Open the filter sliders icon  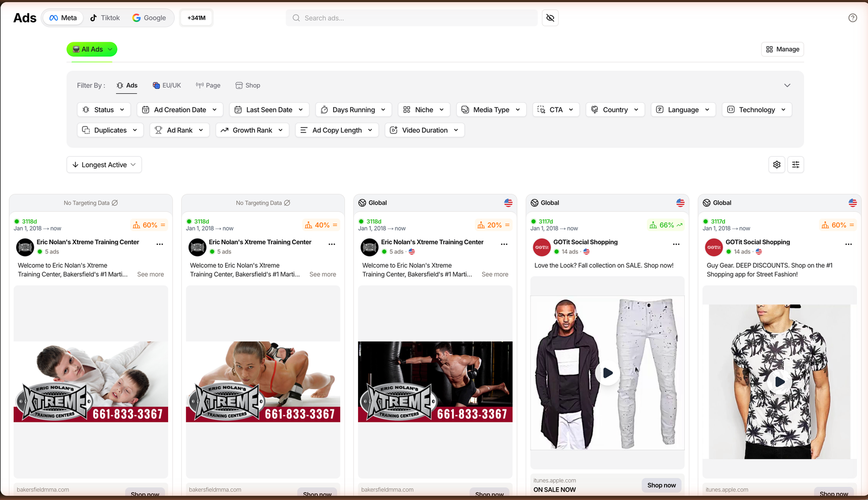796,164
